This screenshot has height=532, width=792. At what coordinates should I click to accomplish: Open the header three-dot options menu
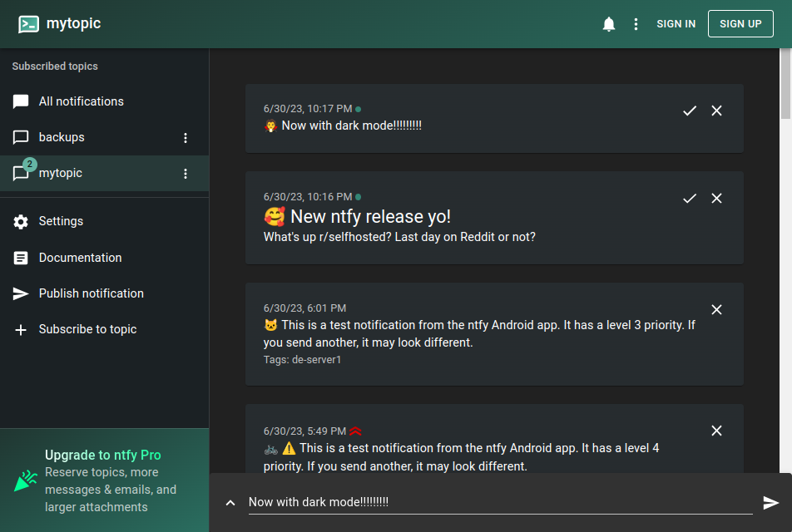point(636,24)
